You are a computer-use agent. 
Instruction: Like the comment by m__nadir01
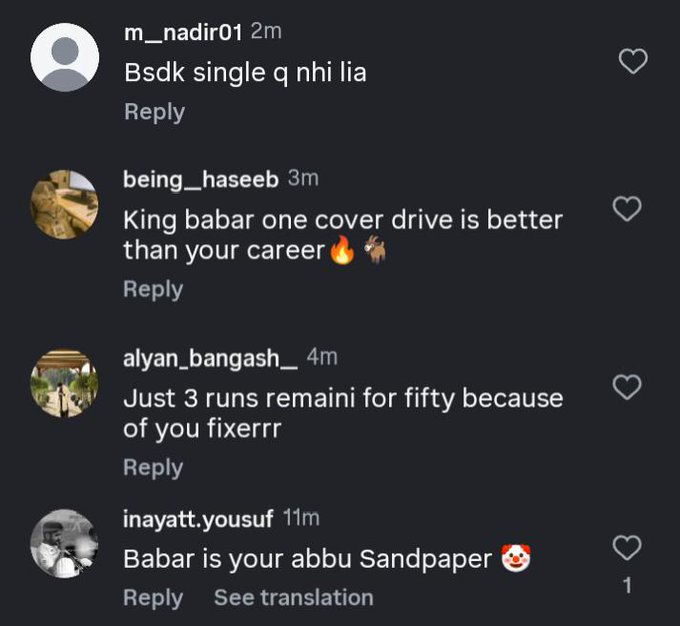pyautogui.click(x=633, y=62)
